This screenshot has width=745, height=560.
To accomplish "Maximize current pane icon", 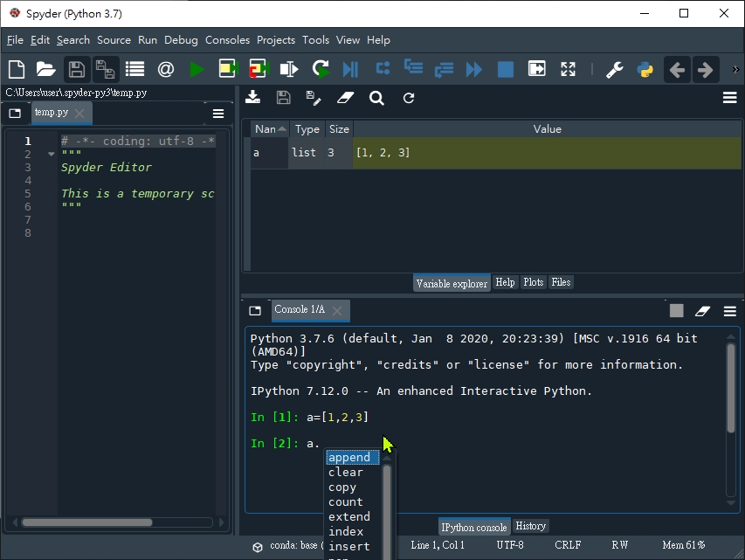I will pyautogui.click(x=537, y=69).
